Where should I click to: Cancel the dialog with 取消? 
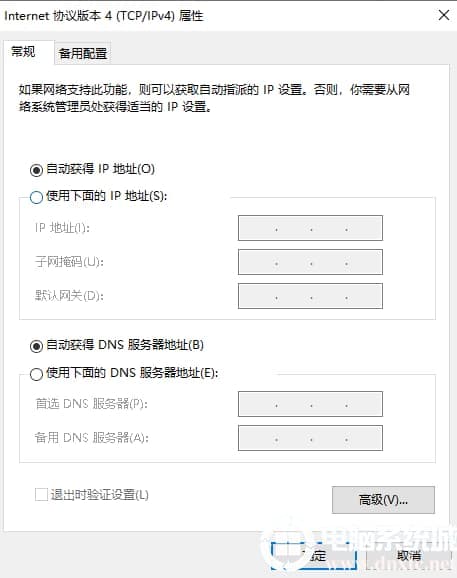pos(408,556)
